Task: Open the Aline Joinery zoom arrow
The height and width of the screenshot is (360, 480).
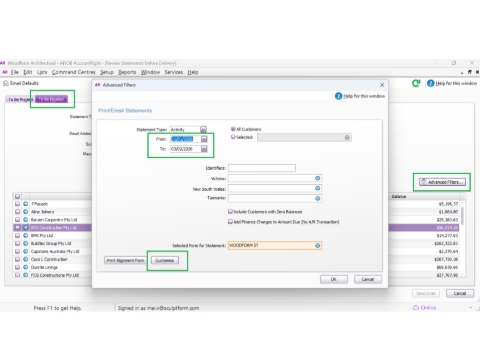Action: click(26, 212)
